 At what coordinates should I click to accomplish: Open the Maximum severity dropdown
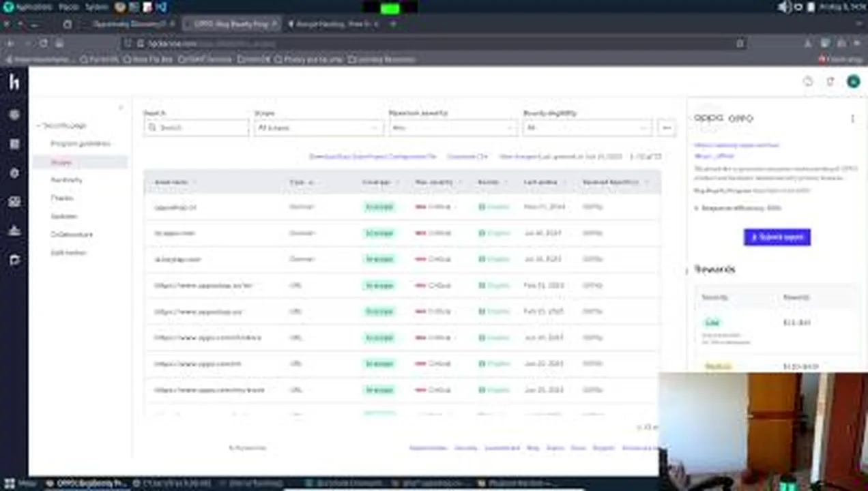(452, 128)
